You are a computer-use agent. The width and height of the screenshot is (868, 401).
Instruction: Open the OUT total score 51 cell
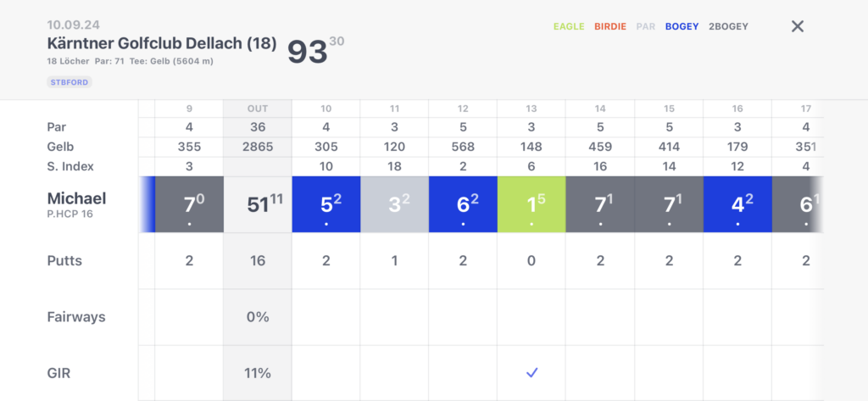[258, 204]
